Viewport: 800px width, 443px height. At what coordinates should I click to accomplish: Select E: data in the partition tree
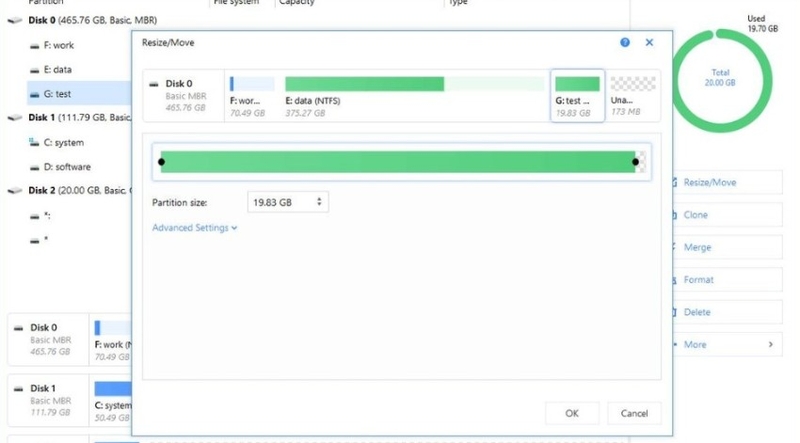point(57,69)
